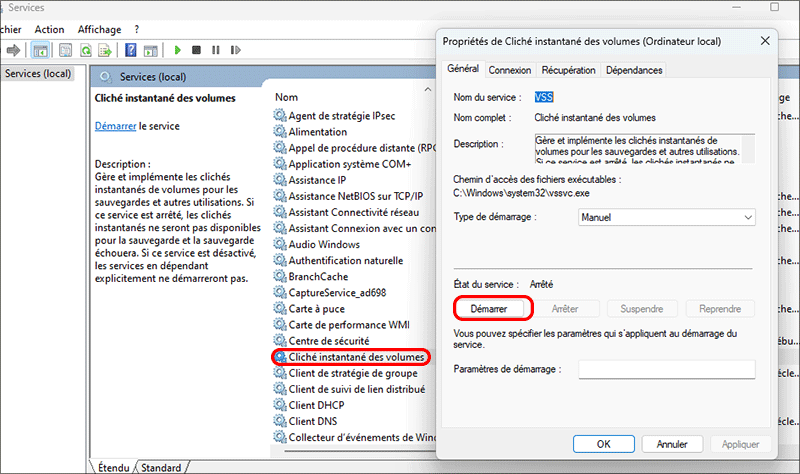Select Application système COM+ service
800x474 pixels.
(350, 164)
